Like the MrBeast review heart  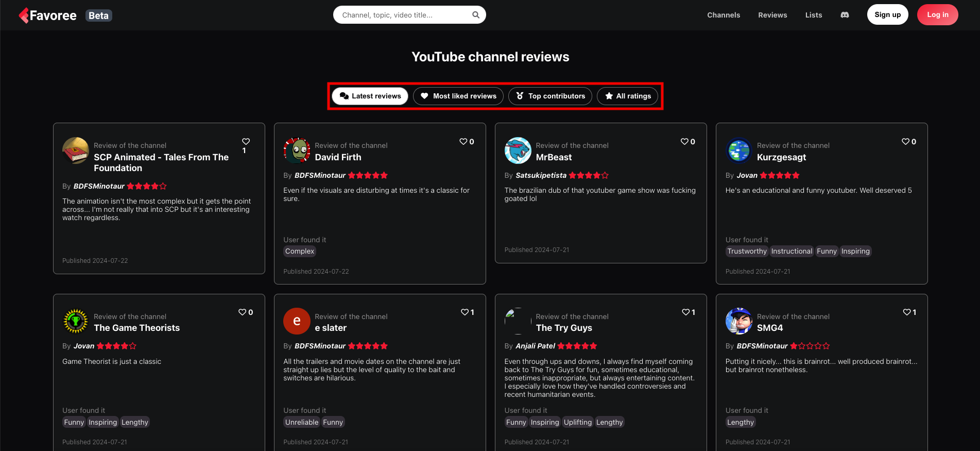(x=684, y=141)
